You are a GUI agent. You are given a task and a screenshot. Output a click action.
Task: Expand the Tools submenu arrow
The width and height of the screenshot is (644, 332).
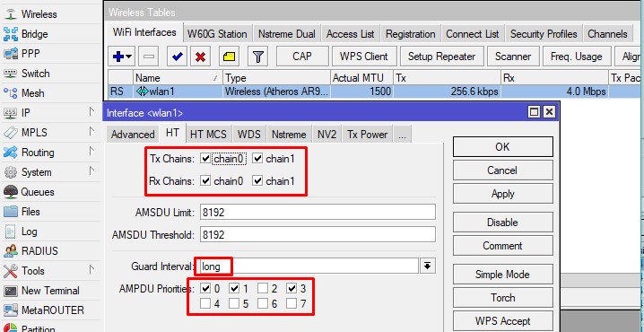tap(91, 269)
